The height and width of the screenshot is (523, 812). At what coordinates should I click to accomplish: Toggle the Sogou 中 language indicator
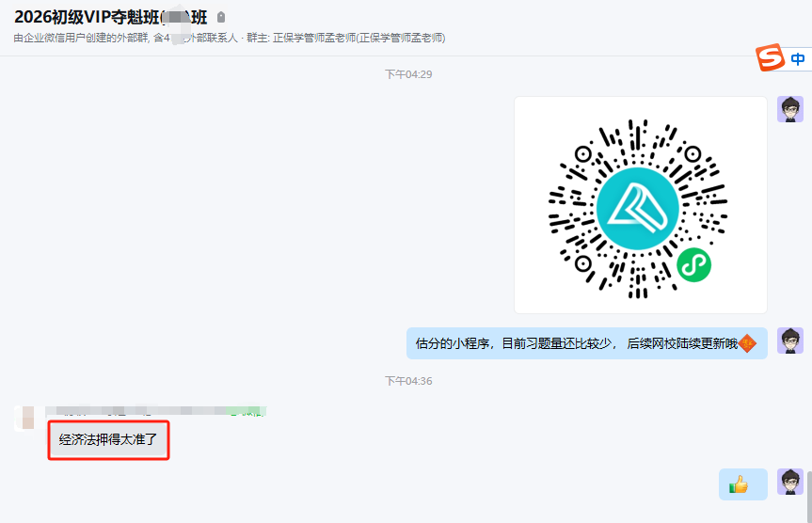click(798, 59)
